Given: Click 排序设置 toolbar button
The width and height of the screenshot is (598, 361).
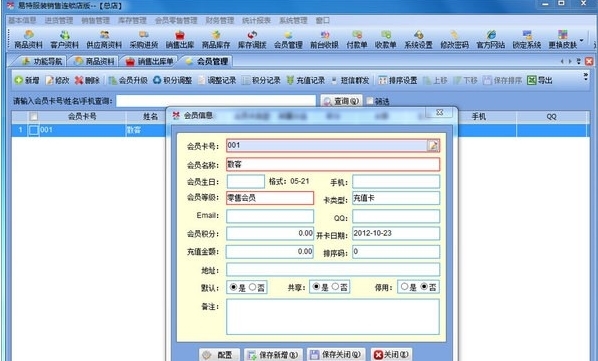Looking at the screenshot, I should (398, 80).
